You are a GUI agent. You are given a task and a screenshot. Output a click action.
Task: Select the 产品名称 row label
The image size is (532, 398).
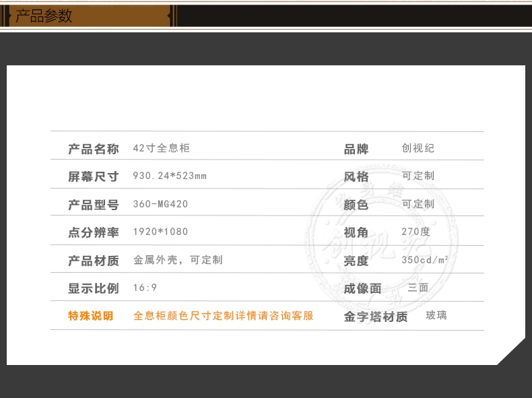coord(93,149)
